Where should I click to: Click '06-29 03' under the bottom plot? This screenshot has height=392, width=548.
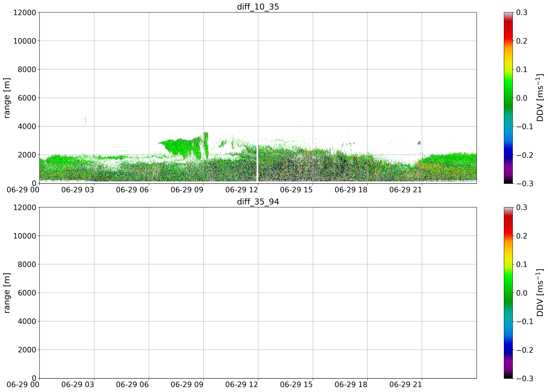click(78, 385)
